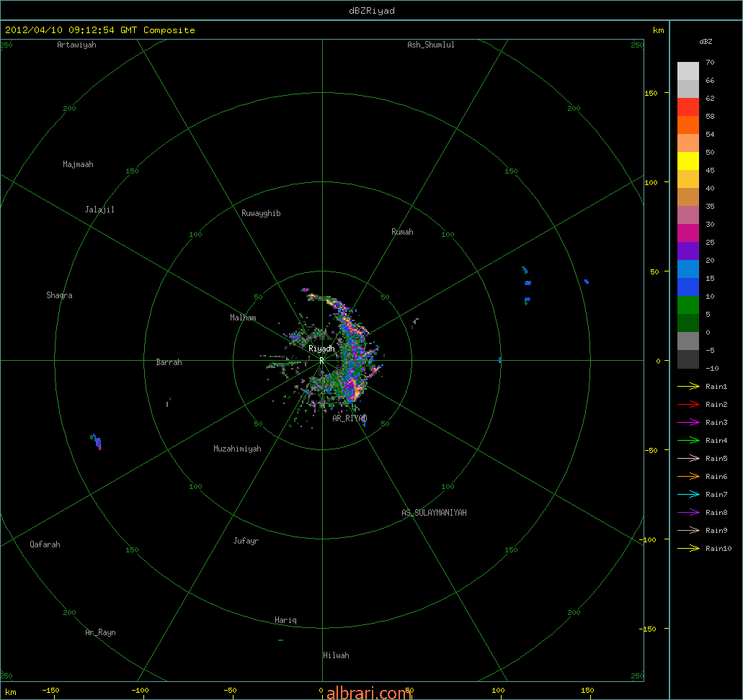Click the Hariq city label

(x=285, y=621)
